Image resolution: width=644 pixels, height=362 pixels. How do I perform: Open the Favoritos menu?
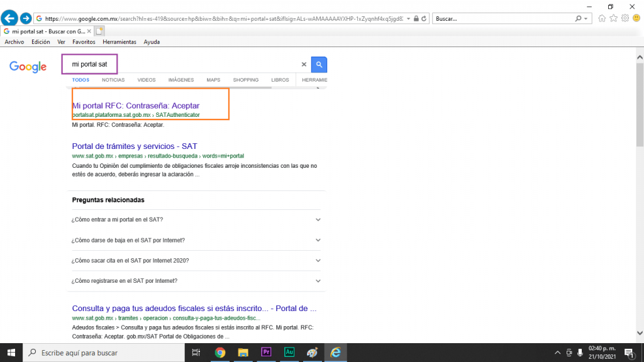[84, 42]
